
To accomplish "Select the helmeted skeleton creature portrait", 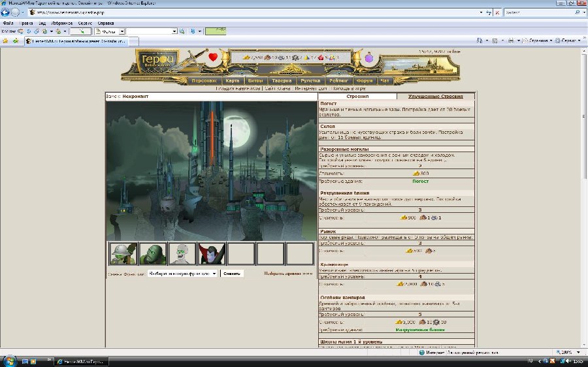I will pos(123,253).
